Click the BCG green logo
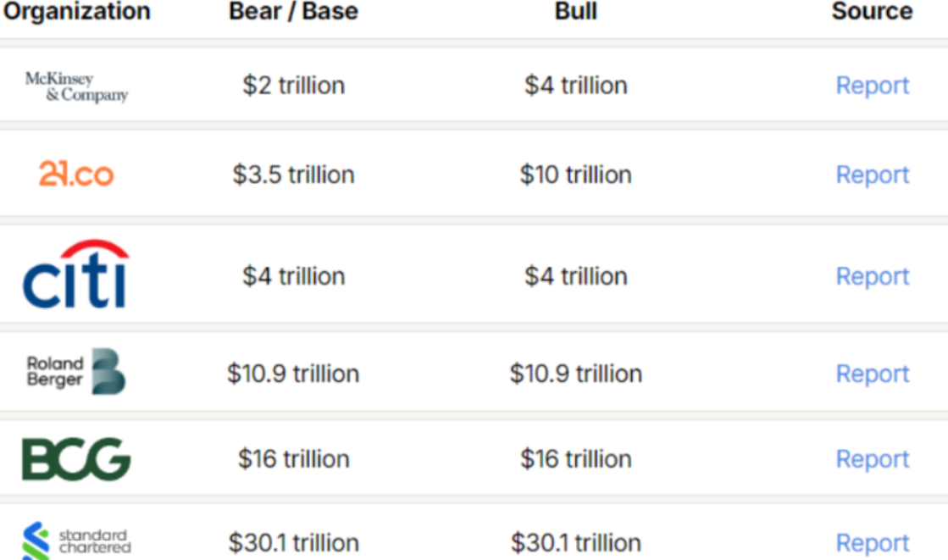Screen dimensions: 948x560 [x=76, y=458]
